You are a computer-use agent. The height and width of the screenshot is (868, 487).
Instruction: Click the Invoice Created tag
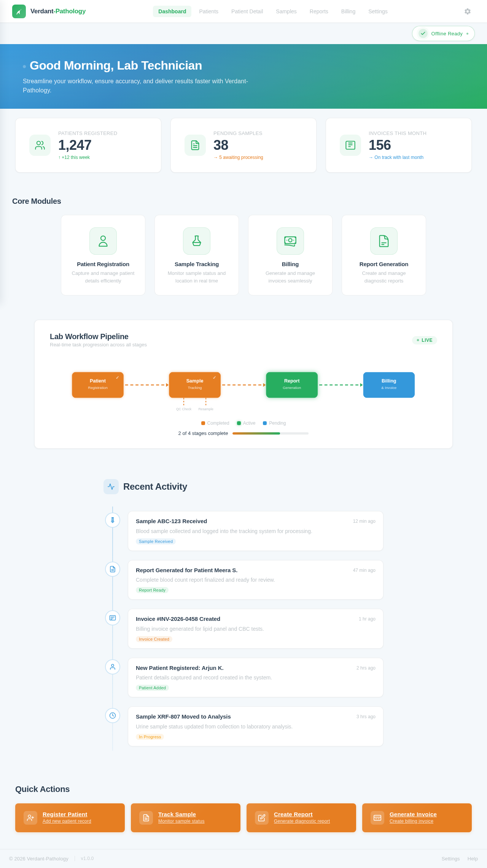(x=154, y=639)
